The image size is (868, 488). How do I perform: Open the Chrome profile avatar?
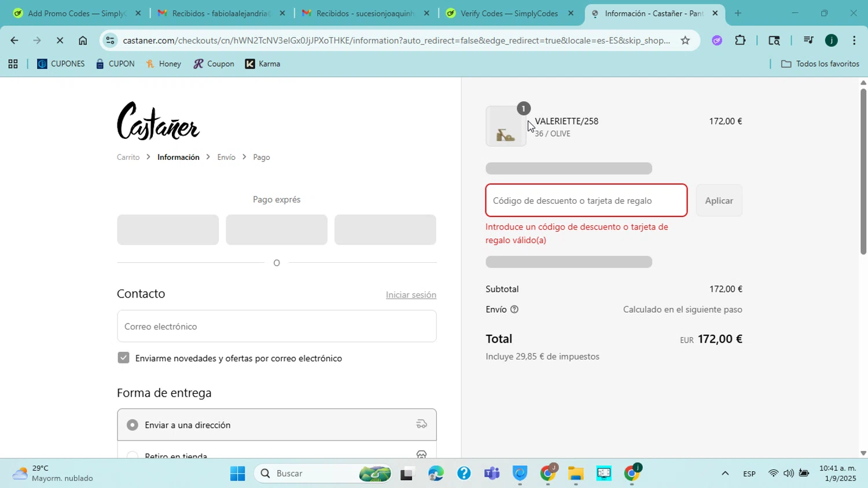tap(832, 41)
